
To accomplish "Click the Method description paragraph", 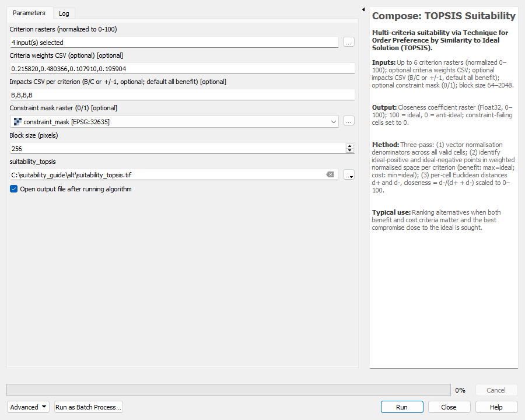I will click(x=443, y=167).
